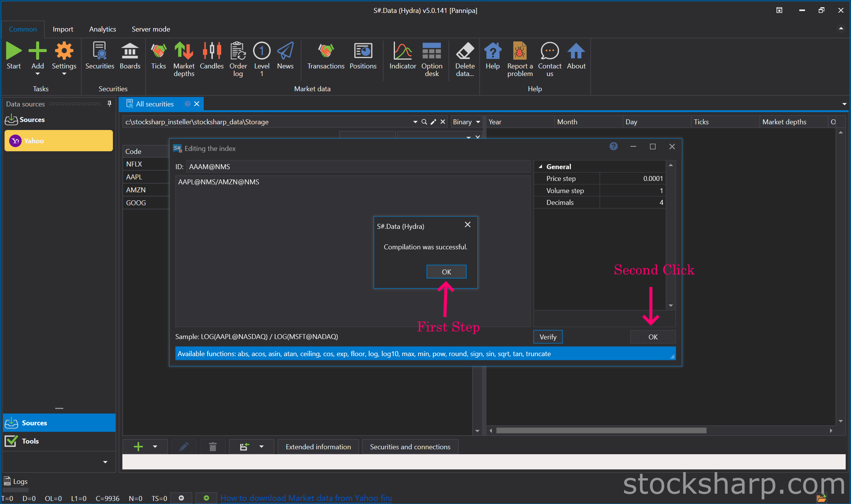Switch to the Analytics ribbon tab
Viewport: 851px width, 504px height.
103,29
